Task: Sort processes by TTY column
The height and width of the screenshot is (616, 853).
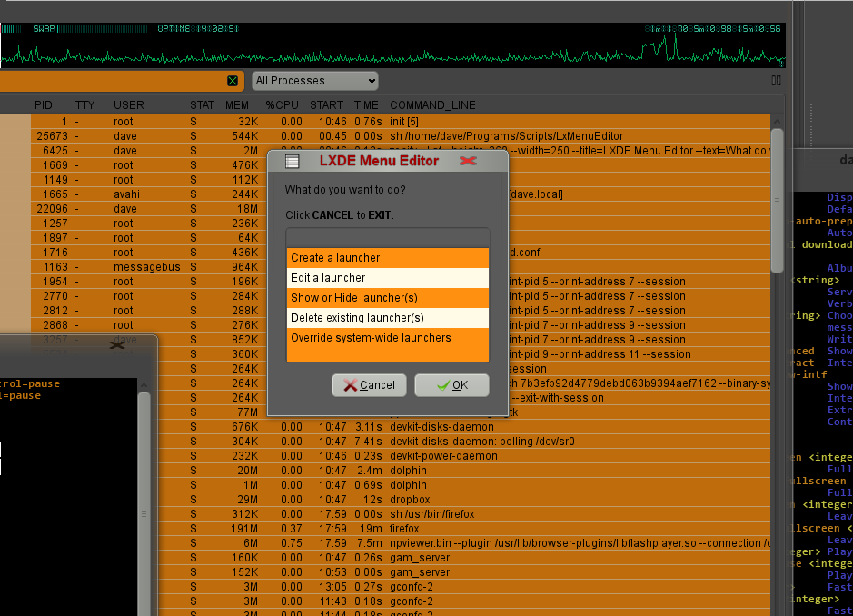Action: point(84,105)
